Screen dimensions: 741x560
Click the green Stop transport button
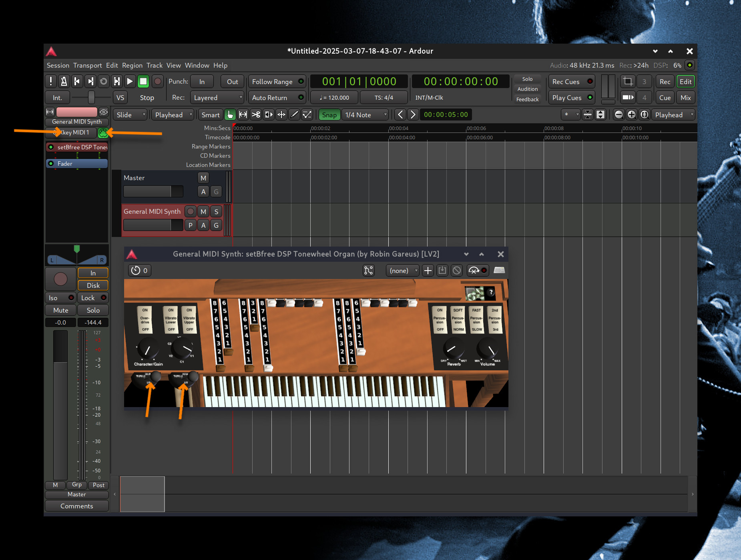pyautogui.click(x=143, y=82)
